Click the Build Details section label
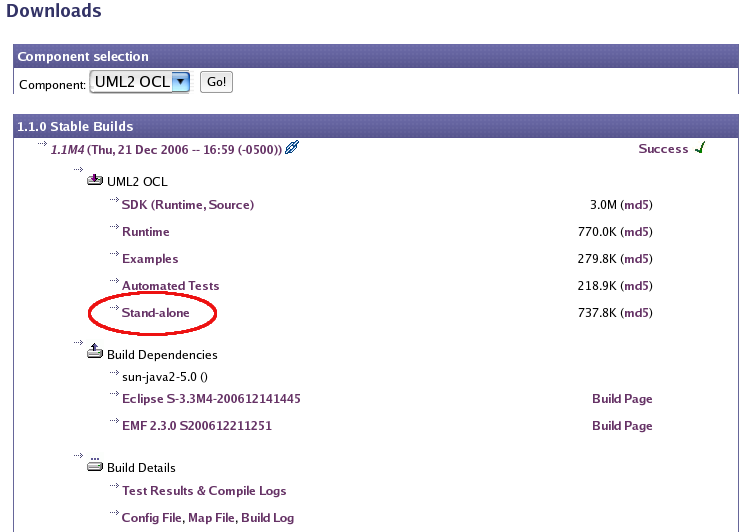 (141, 468)
